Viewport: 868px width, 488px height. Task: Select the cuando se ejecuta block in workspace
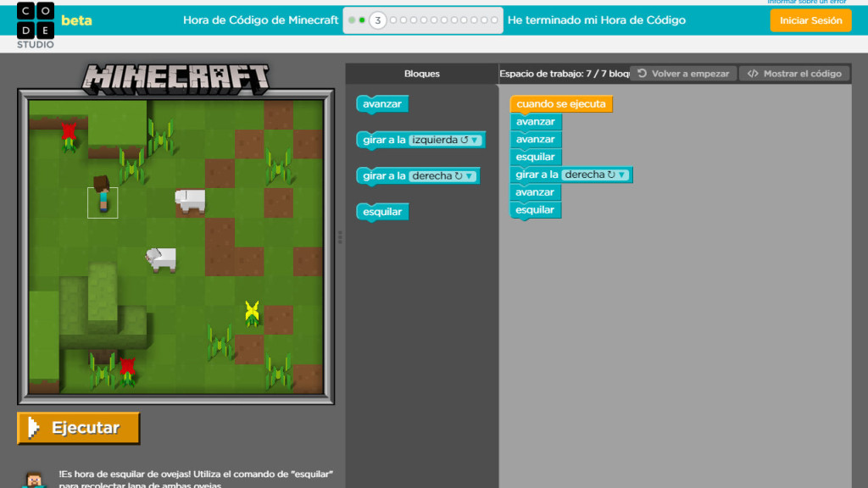tap(561, 104)
